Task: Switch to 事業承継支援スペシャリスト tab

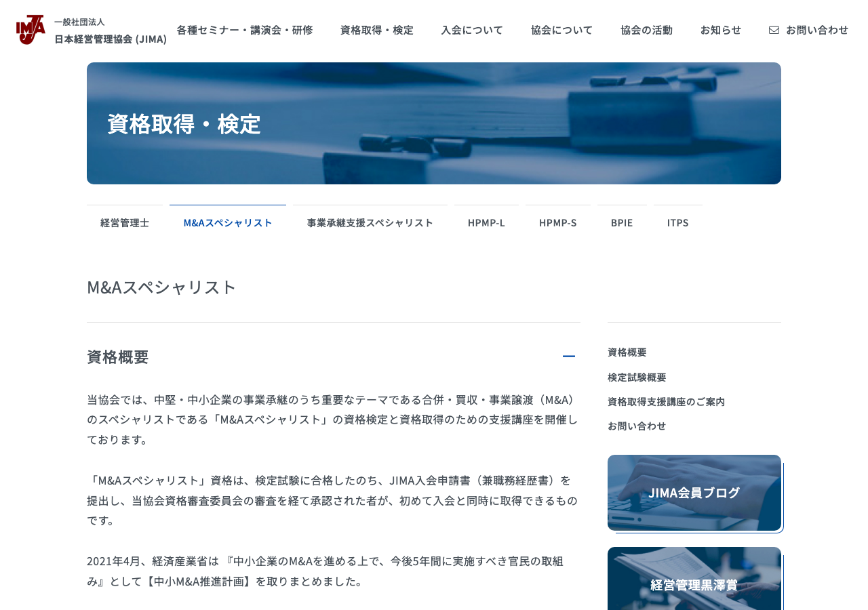Action: pyautogui.click(x=370, y=222)
